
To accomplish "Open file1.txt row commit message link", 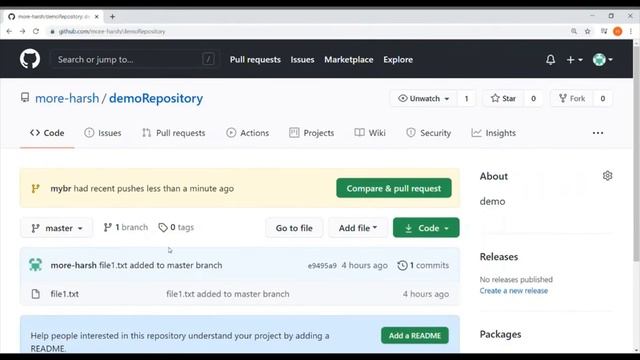I will click(228, 294).
